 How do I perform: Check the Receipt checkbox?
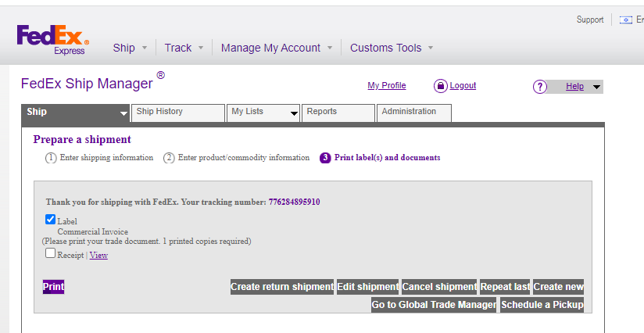(50, 253)
